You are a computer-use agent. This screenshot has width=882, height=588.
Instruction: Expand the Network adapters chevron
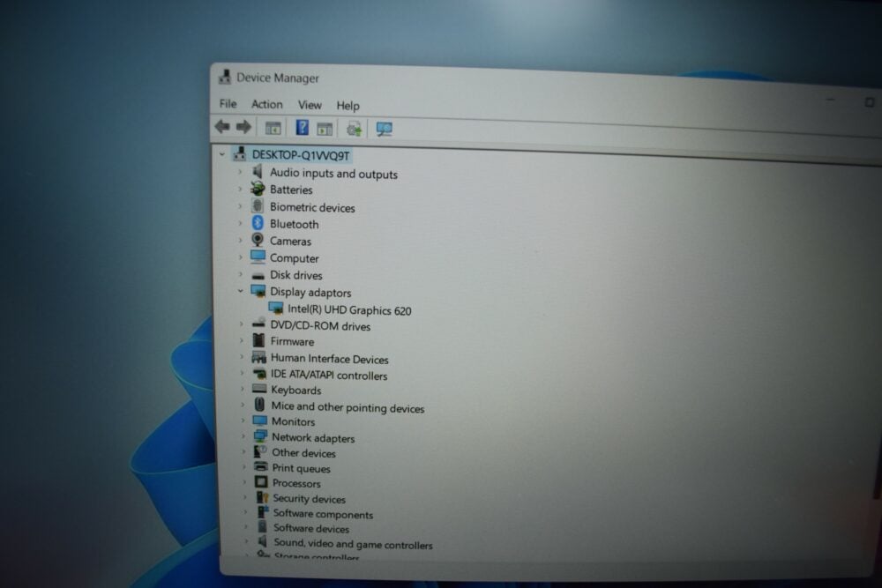(x=243, y=435)
